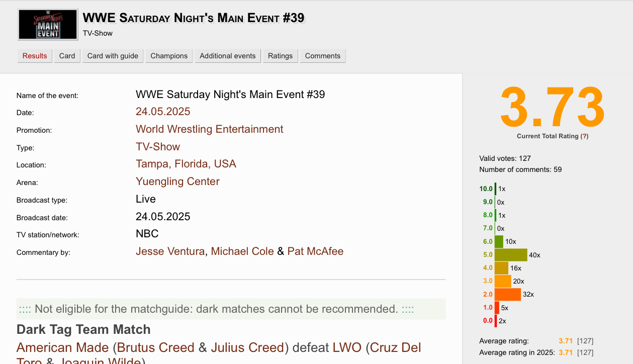Click the question mark beside Current Total Rating

pyautogui.click(x=584, y=136)
